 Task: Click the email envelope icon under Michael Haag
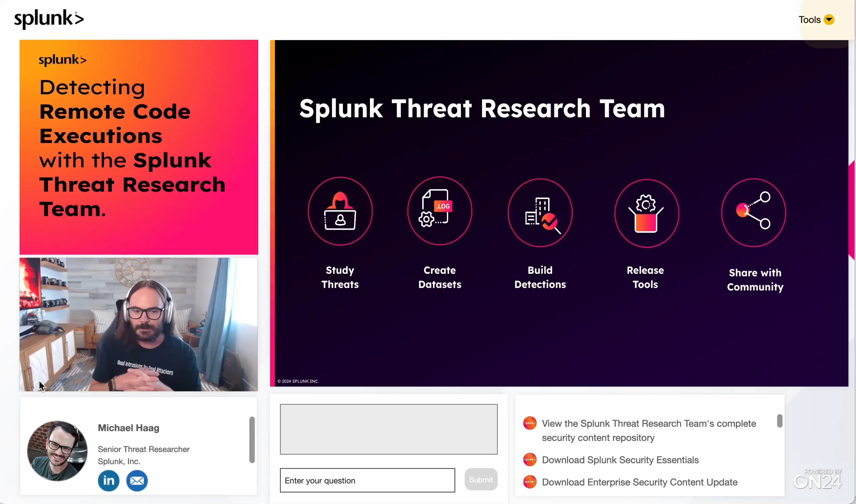(x=137, y=481)
